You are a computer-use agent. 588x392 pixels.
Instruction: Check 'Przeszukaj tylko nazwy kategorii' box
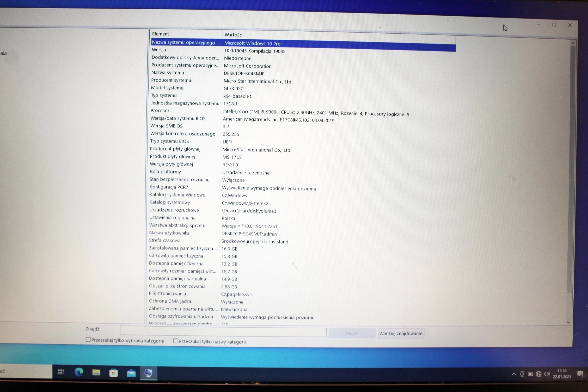pyautogui.click(x=176, y=341)
